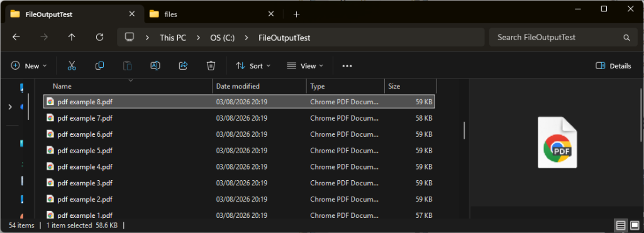644x233 pixels.
Task: Click Chrome icon of pdf example 7.pdf
Action: coord(50,118)
